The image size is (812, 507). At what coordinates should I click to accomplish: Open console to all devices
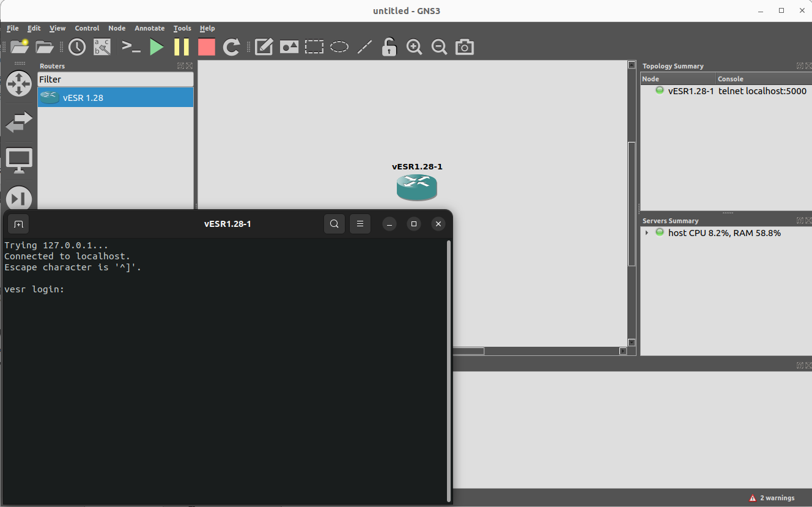coord(131,46)
